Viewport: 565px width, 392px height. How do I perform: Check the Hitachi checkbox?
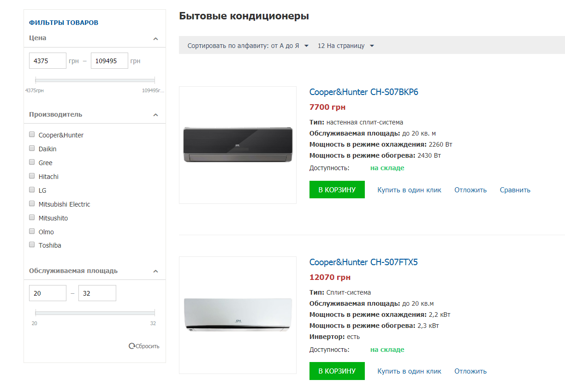(x=32, y=176)
